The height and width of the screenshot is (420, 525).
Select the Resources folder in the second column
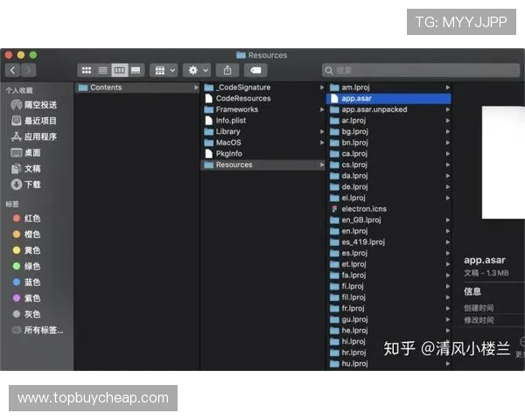[x=262, y=164]
